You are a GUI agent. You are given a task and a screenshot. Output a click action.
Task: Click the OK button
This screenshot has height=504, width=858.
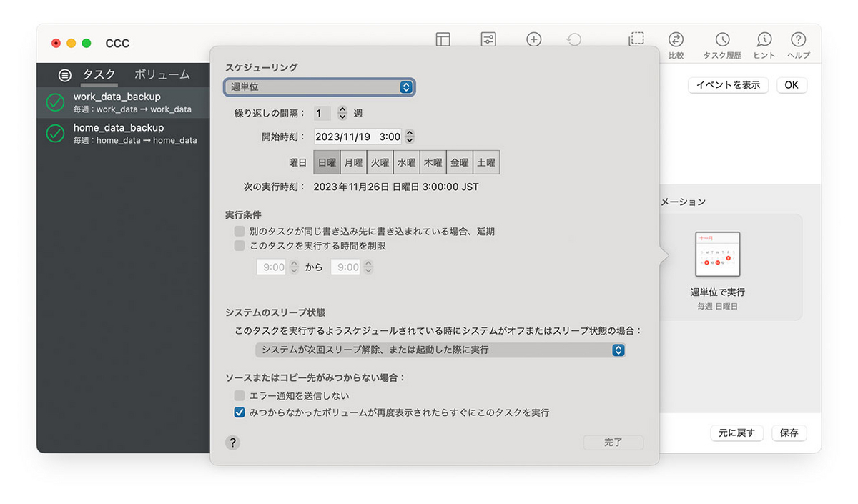click(792, 85)
